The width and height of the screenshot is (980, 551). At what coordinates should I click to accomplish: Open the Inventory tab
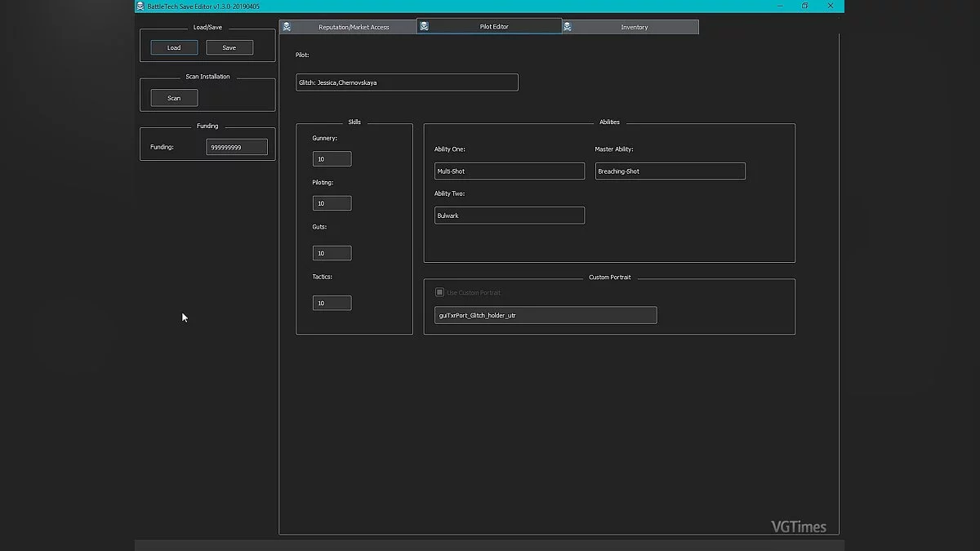pyautogui.click(x=630, y=27)
